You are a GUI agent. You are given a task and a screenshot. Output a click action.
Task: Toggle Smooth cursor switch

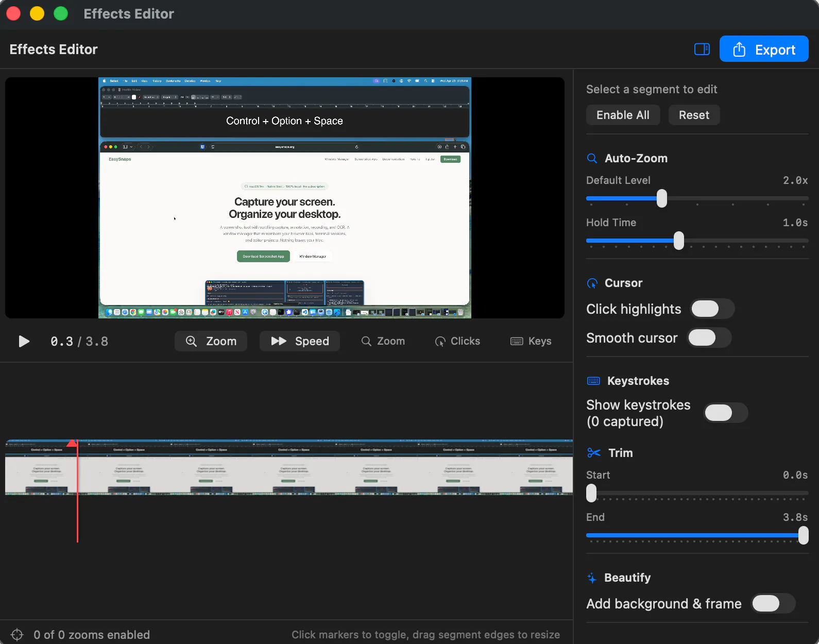(x=710, y=337)
